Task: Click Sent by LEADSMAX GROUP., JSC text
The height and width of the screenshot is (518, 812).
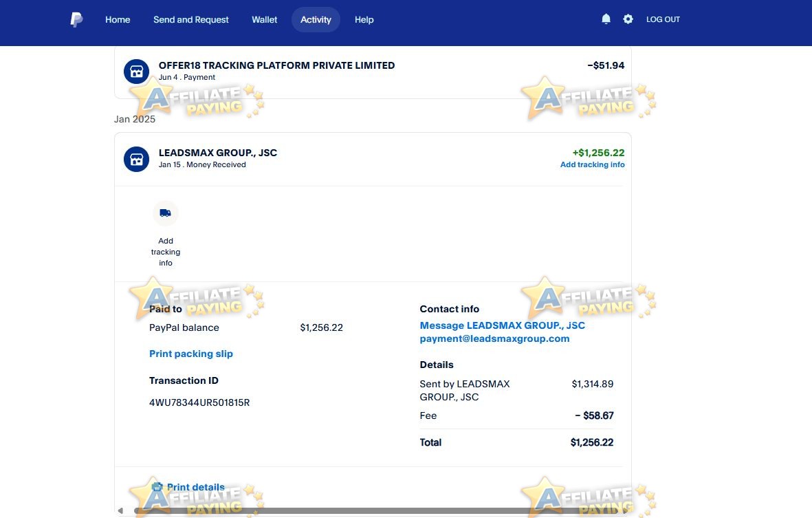Action: pos(465,391)
